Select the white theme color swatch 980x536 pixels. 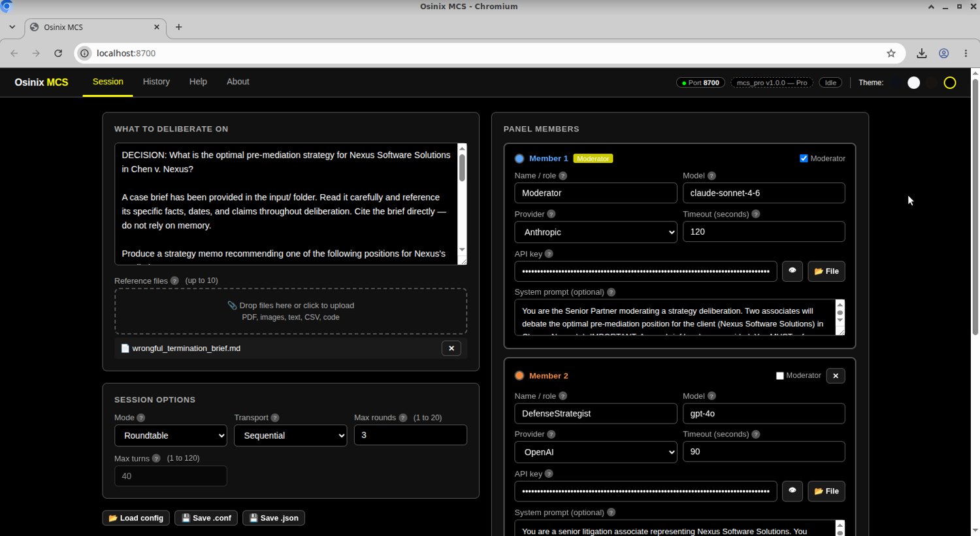[913, 82]
